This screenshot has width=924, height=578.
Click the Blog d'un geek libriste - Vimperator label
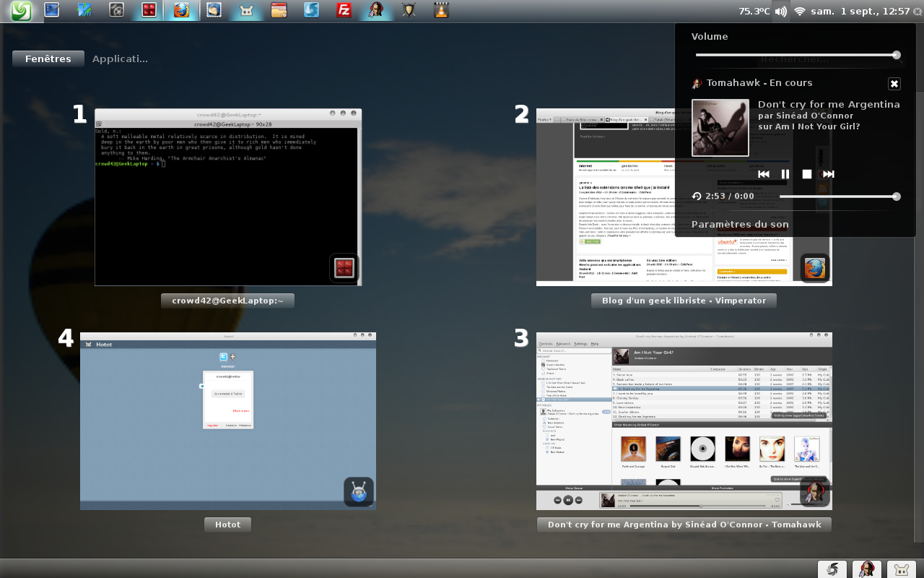click(x=684, y=301)
